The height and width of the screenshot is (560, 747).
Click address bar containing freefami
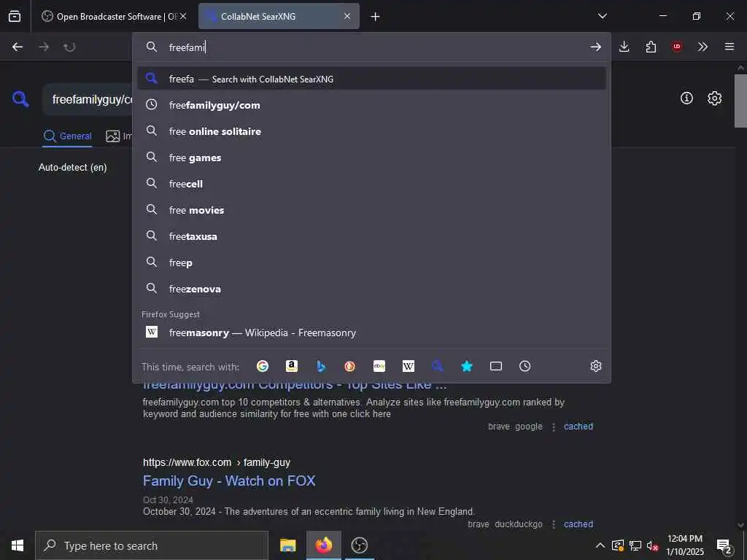pos(371,47)
